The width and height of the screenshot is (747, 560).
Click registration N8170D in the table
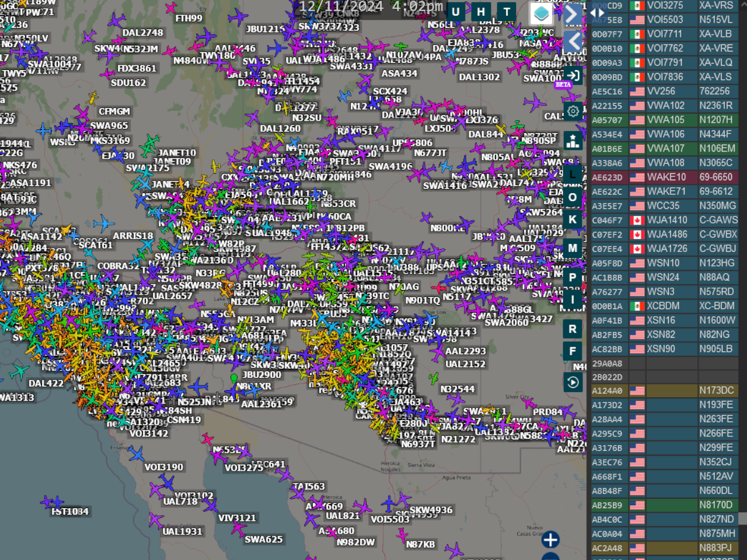click(717, 505)
